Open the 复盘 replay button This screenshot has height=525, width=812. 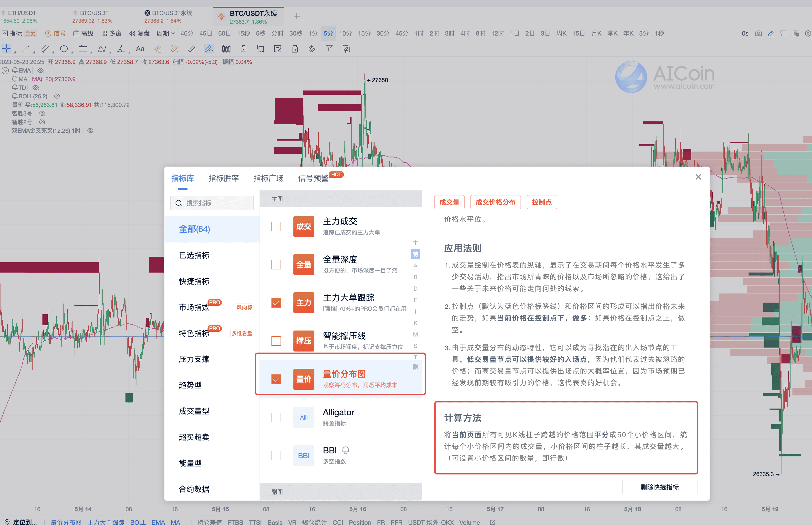tap(139, 33)
